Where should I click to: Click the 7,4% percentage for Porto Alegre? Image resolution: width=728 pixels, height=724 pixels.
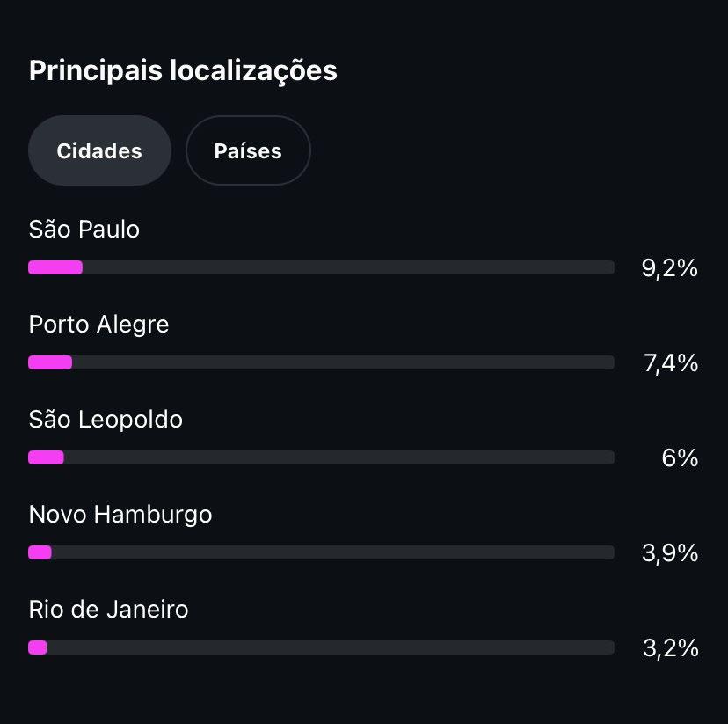pyautogui.click(x=670, y=363)
